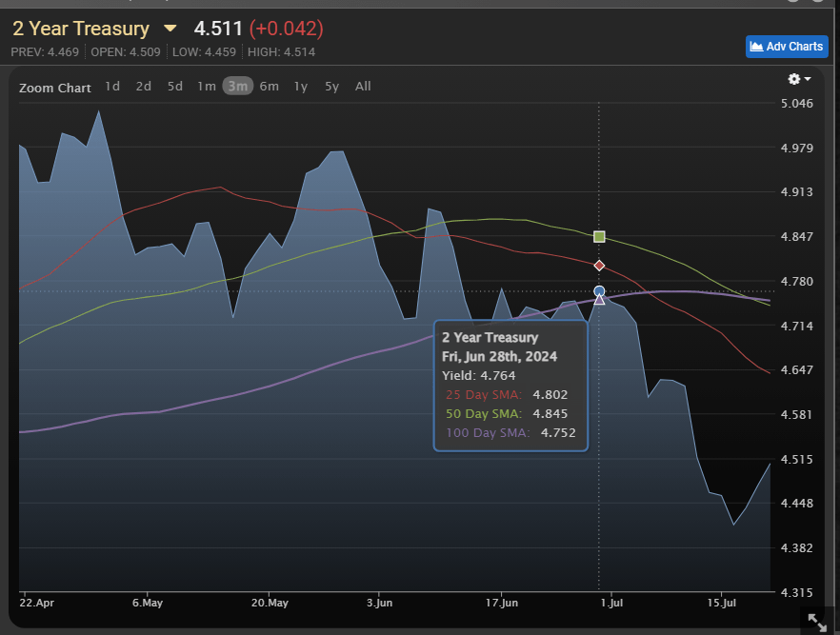Show the 1y chart range
The width and height of the screenshot is (840, 635).
[x=300, y=87]
